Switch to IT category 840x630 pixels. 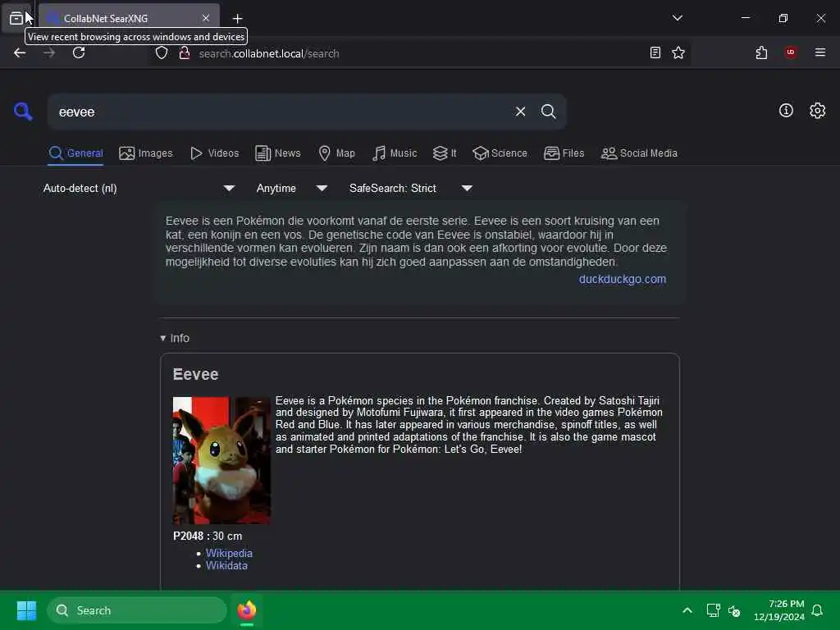coord(444,153)
